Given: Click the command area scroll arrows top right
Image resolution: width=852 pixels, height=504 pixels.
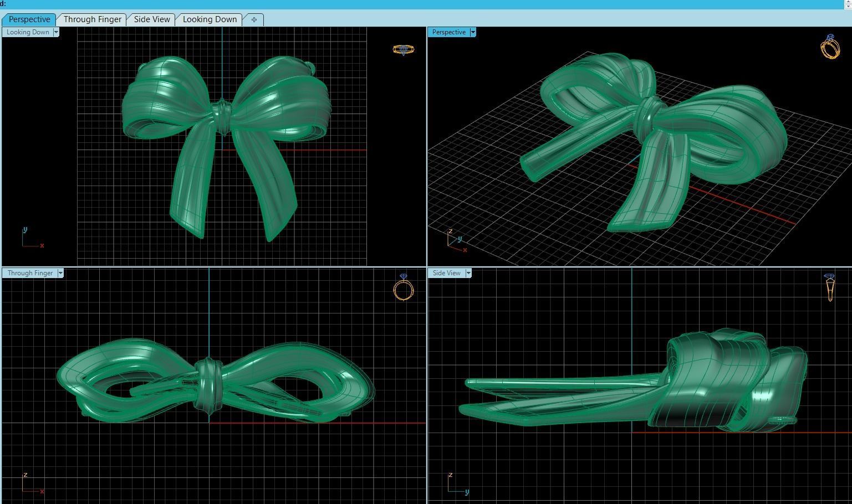Looking at the screenshot, I should [x=848, y=4].
